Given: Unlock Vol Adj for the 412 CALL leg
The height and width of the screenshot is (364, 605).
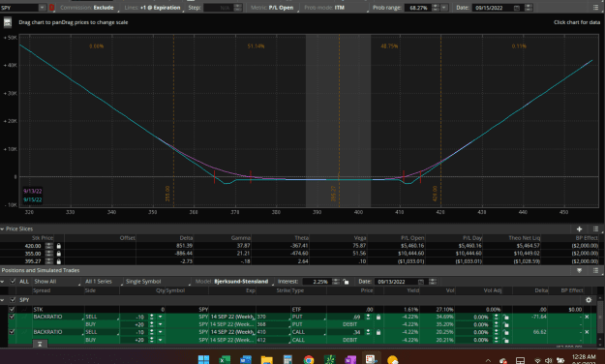Looking at the screenshot, I should 505,340.
